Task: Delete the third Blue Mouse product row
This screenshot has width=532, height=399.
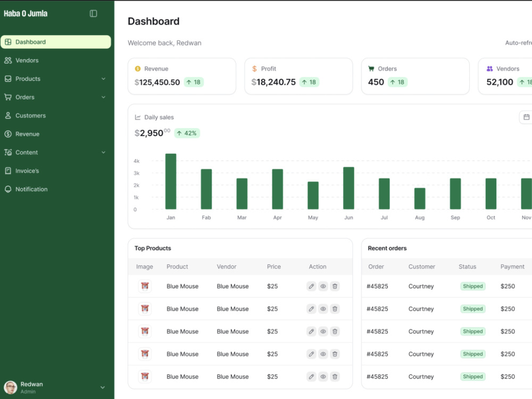Action: click(x=335, y=331)
